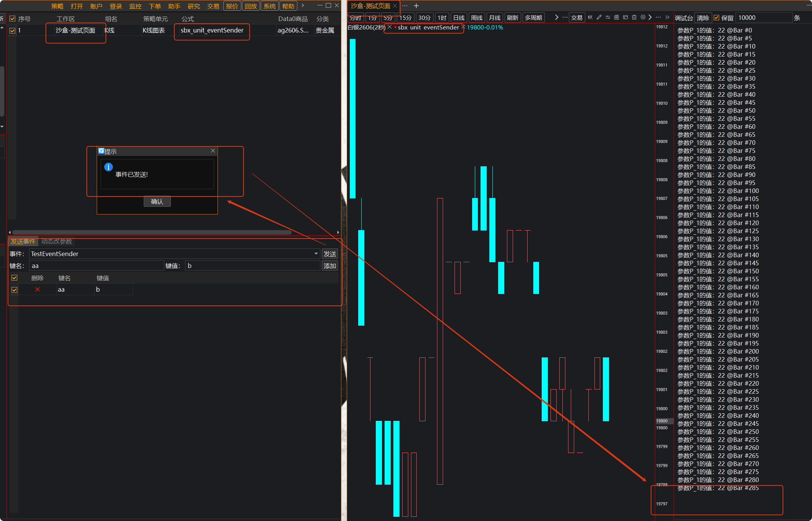Click the window layout icon in chart toolbar
Viewport: 812px width, 521px height.
click(x=625, y=17)
